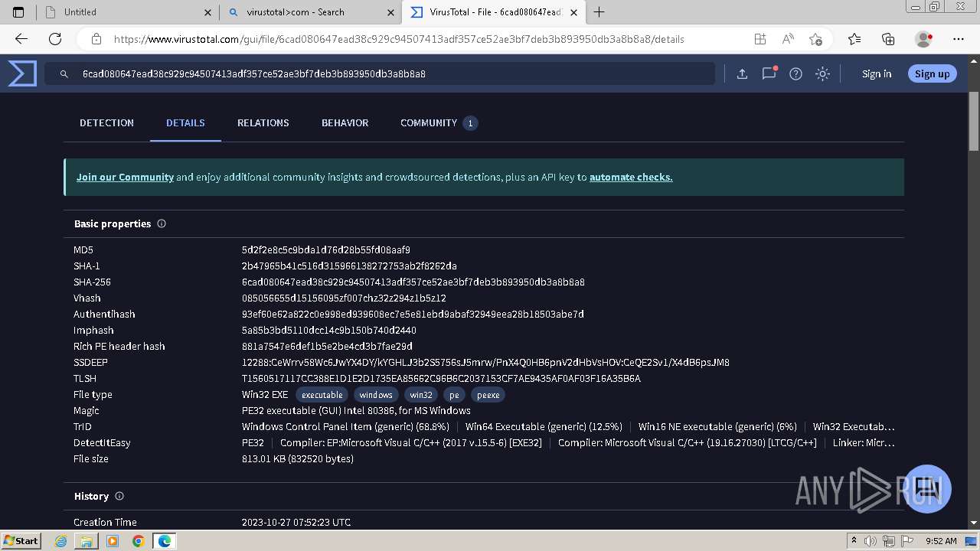Click the browser back arrow
This screenshot has height=551, width=980.
(21, 39)
